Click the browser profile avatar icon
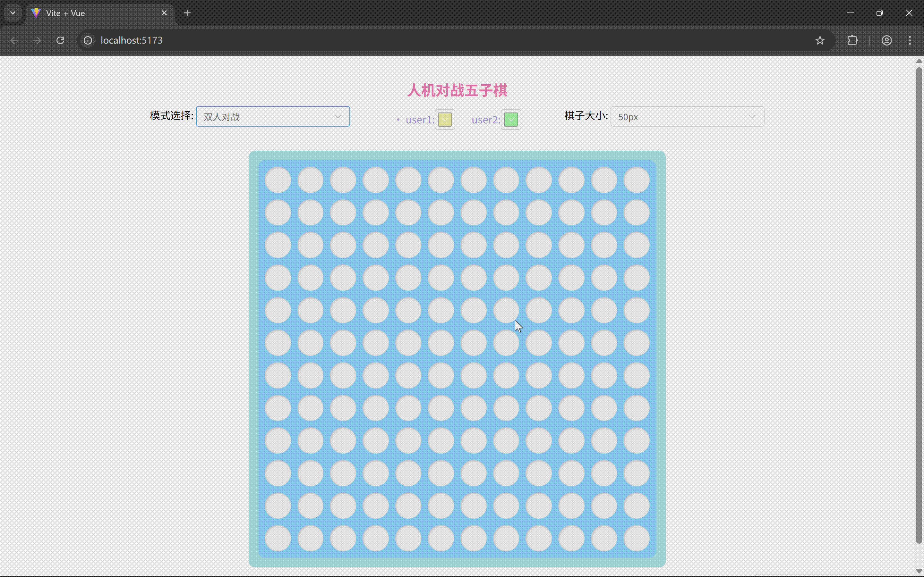 [x=886, y=40]
